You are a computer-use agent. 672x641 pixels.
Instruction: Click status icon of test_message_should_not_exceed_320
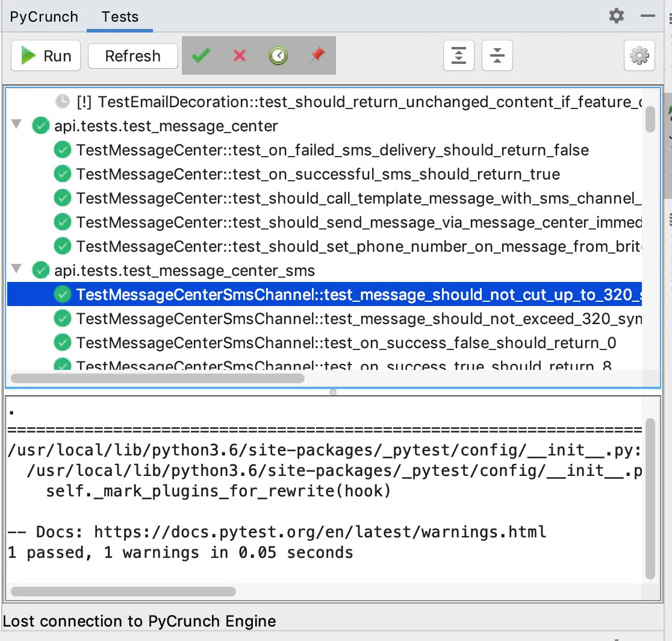tap(63, 318)
